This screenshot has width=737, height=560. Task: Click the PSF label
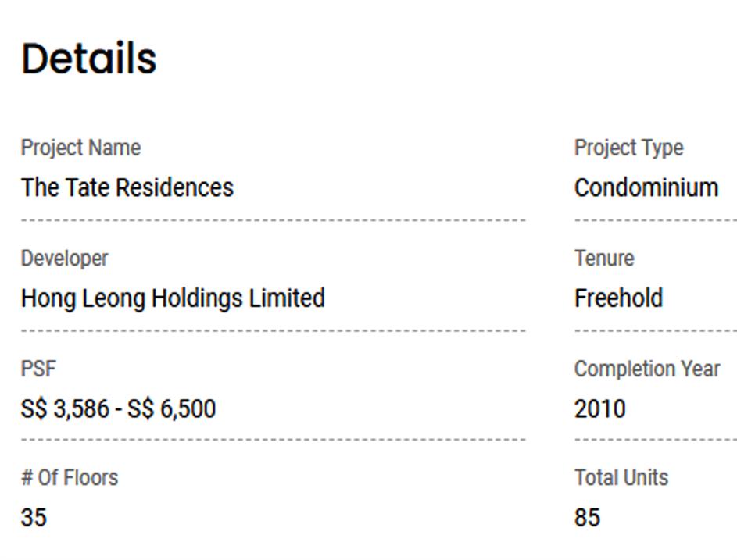38,369
